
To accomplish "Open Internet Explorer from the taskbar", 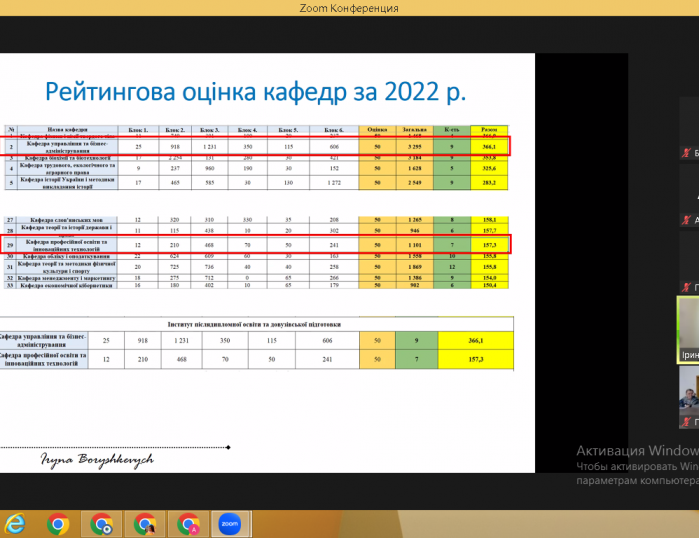I will 14,524.
